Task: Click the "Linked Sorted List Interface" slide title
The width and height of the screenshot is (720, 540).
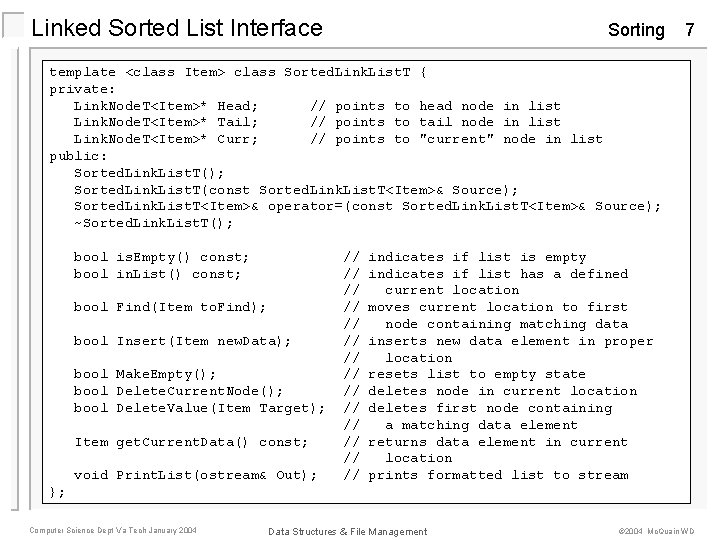Action: [x=177, y=28]
